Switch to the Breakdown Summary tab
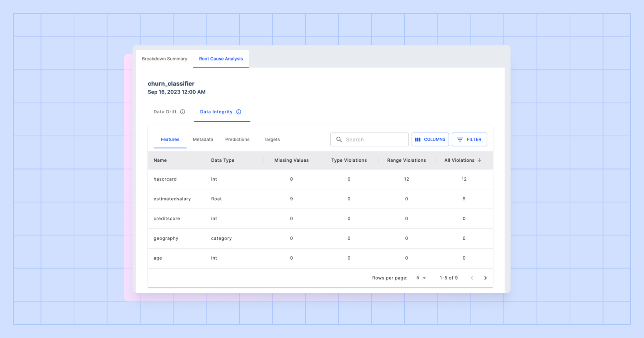The height and width of the screenshot is (338, 644). [164, 59]
